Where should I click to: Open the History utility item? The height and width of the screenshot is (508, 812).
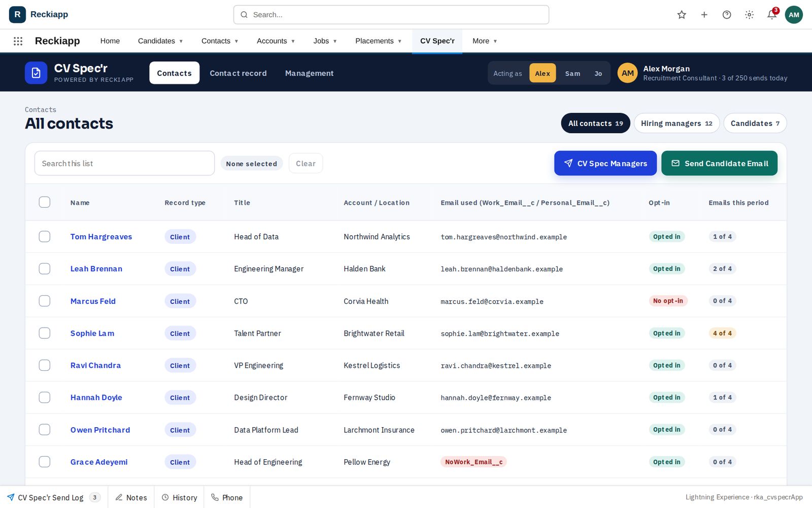(179, 497)
